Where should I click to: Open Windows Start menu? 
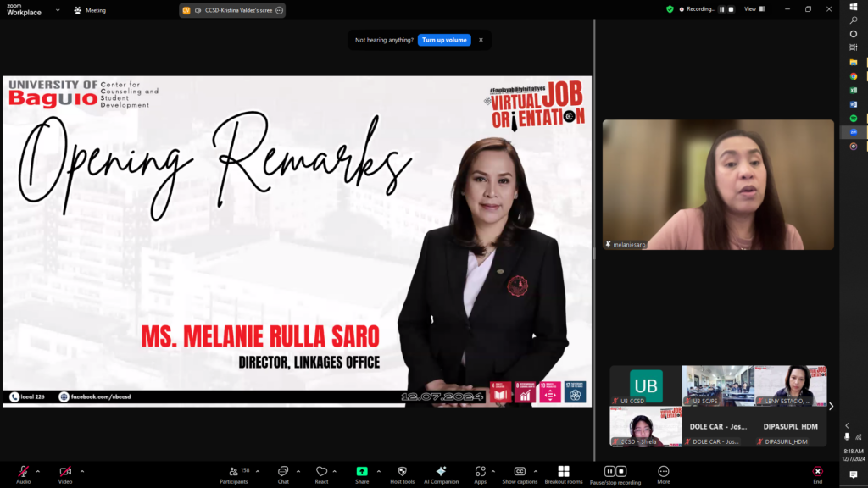pyautogui.click(x=854, y=7)
